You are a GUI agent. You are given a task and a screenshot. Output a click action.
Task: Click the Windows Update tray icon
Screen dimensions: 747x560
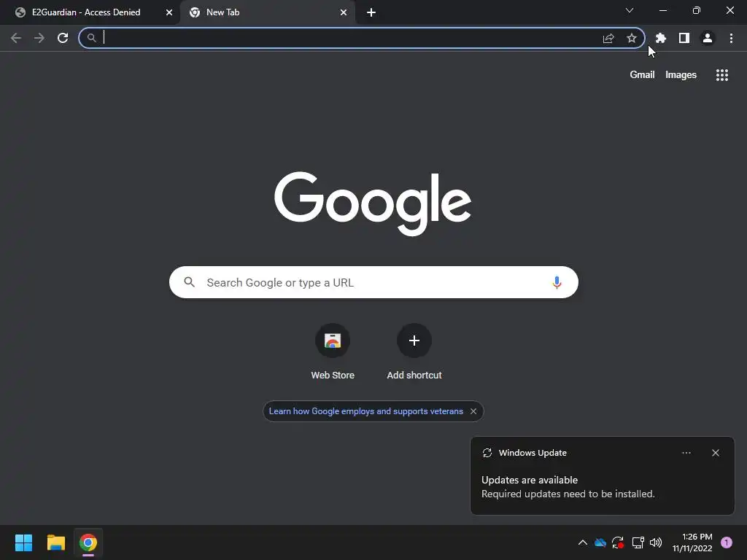pos(618,542)
